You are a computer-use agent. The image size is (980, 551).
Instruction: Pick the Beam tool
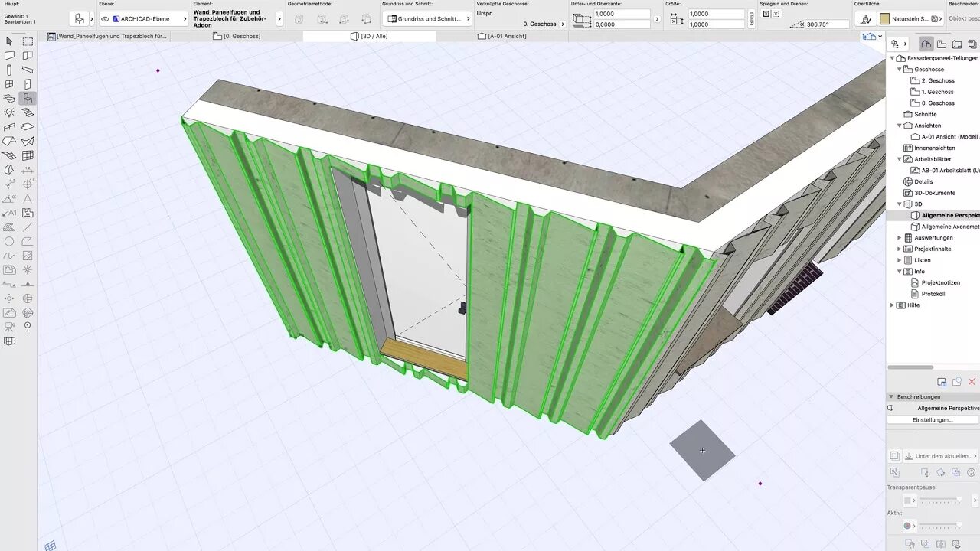(28, 70)
